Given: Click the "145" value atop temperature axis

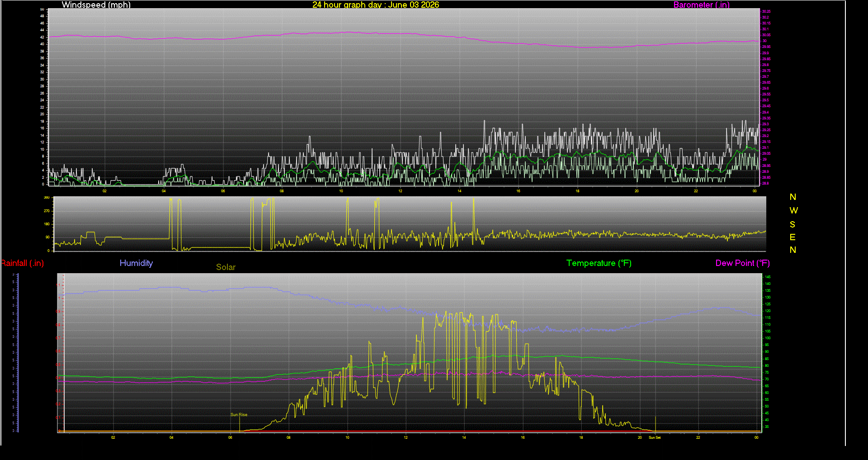Looking at the screenshot, I should (x=768, y=277).
